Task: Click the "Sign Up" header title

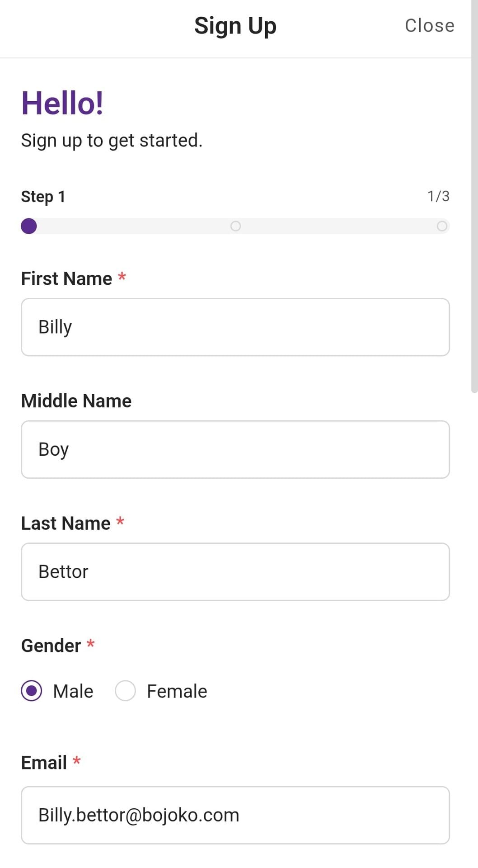Action: point(235,26)
